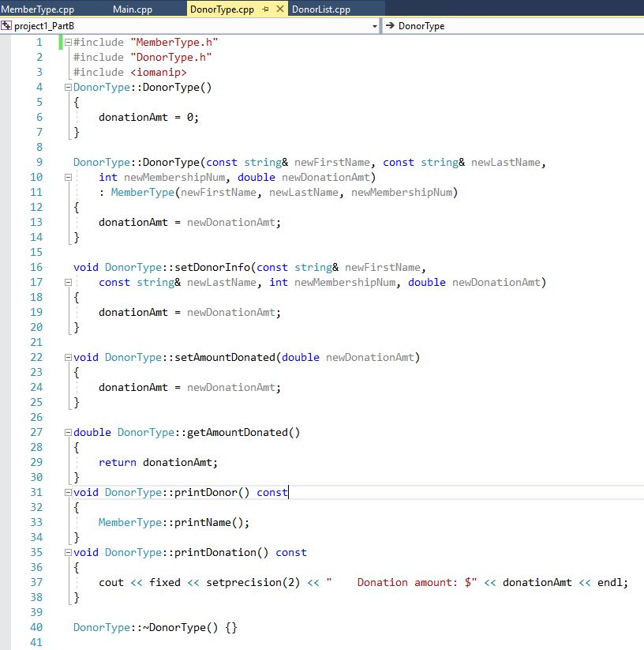Collapse the default DonorType constructor body
Image resolution: width=644 pixels, height=650 pixels.
click(x=68, y=87)
